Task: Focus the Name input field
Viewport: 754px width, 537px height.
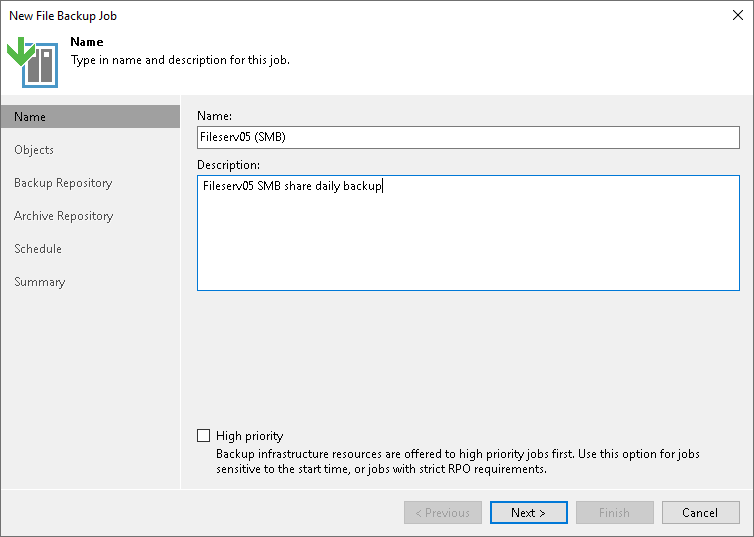Action: pos(468,137)
